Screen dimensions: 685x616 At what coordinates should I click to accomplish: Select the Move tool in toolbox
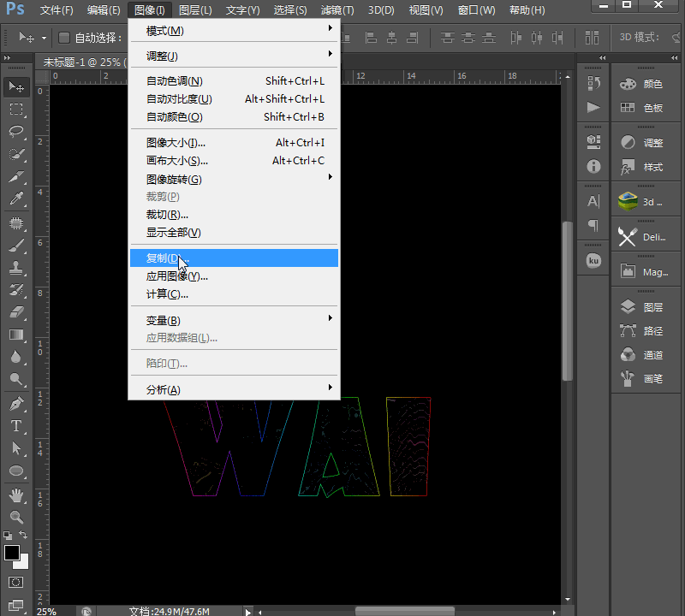coord(16,86)
